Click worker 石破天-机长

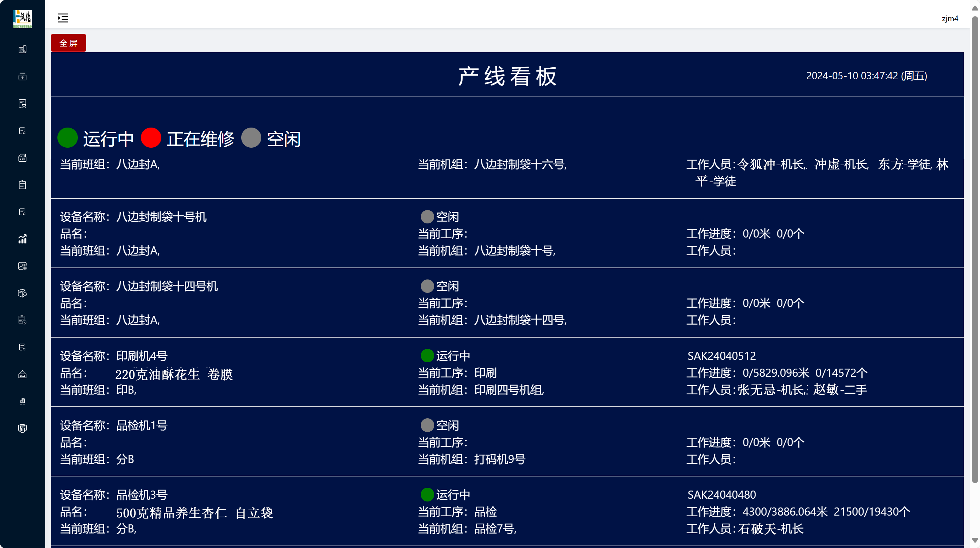pos(771,529)
